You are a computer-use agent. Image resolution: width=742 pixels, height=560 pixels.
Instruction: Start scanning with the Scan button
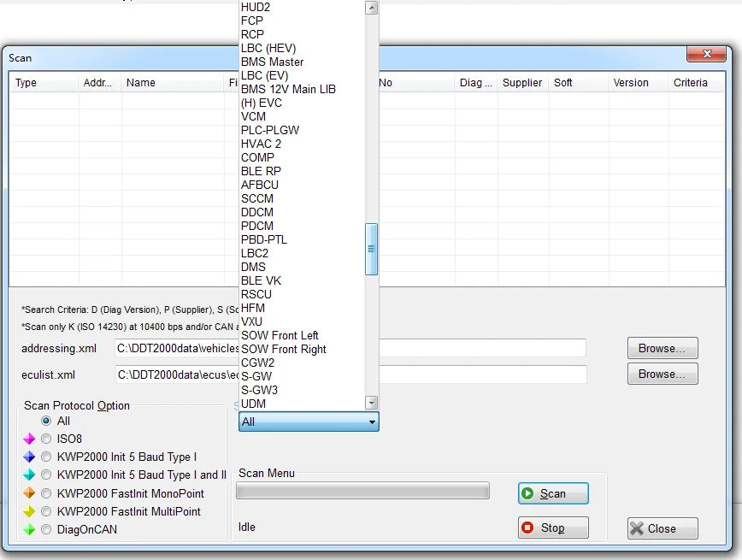pos(553,493)
